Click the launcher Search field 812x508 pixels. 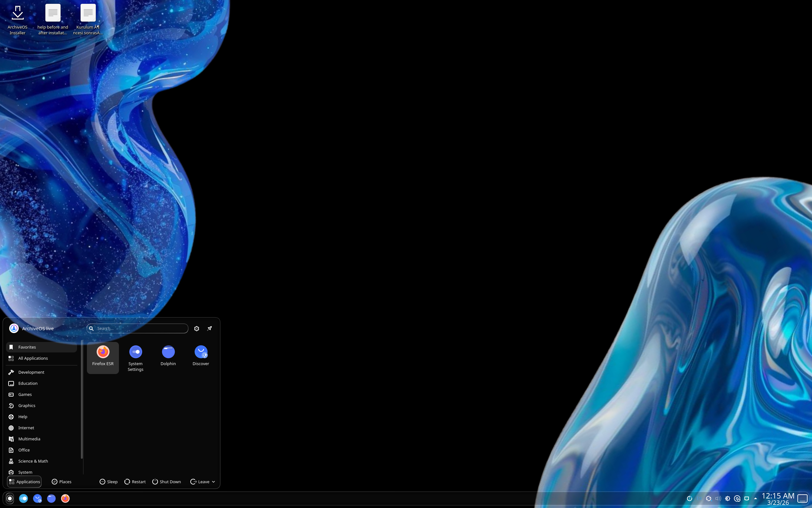click(x=137, y=328)
